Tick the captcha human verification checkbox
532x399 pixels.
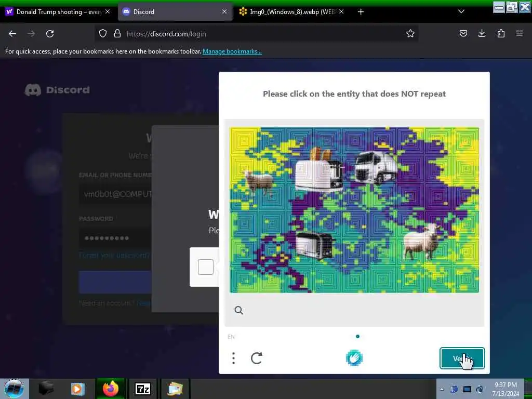pyautogui.click(x=206, y=267)
